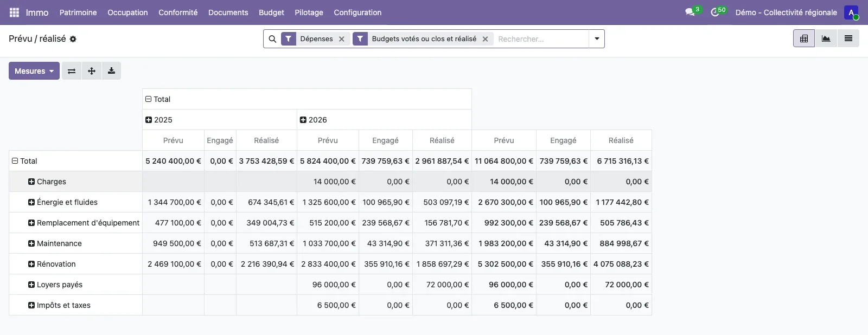
Task: Open the activities clock icon
Action: [715, 12]
